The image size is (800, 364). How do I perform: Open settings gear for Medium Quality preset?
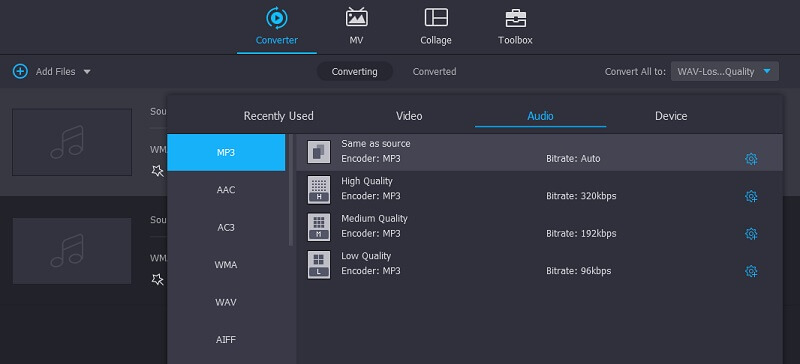coord(751,234)
